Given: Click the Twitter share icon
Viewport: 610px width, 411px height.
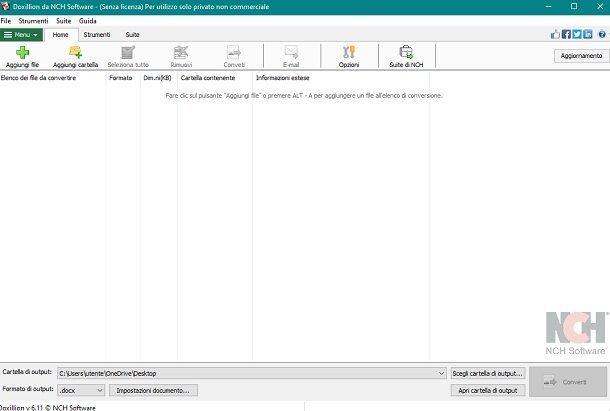Looking at the screenshot, I should point(577,35).
